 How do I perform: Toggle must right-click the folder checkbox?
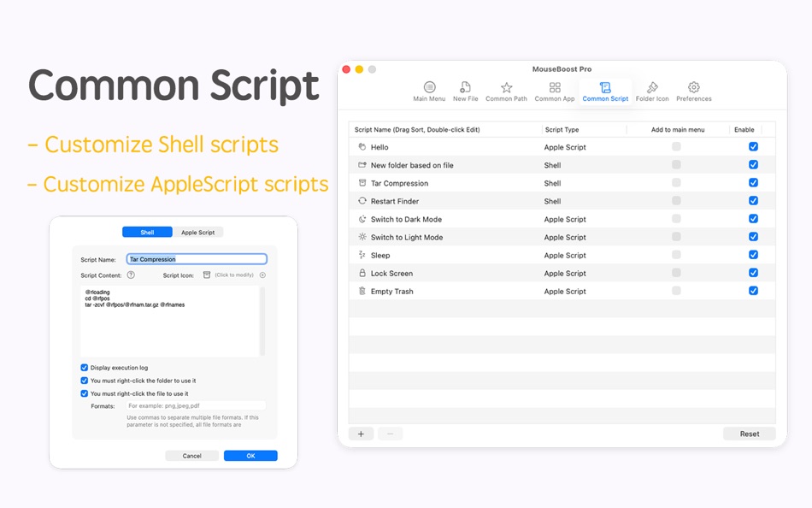coord(84,381)
